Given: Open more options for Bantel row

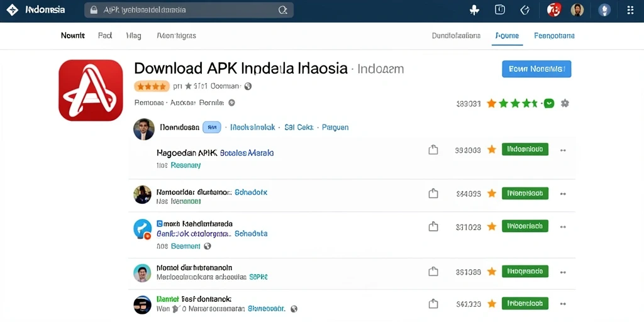Looking at the screenshot, I should (x=563, y=304).
